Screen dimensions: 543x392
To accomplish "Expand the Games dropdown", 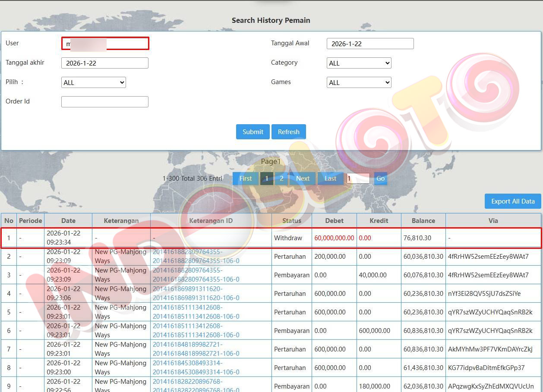I will (359, 82).
